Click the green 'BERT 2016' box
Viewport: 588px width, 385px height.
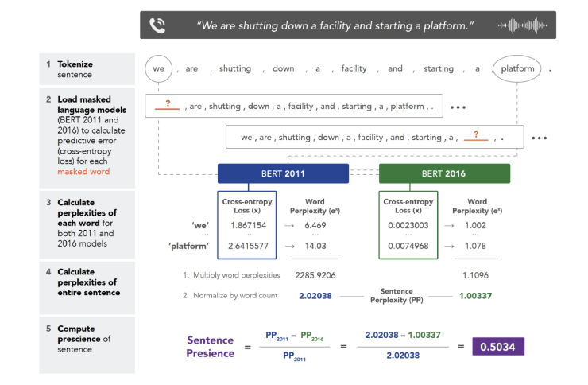click(x=444, y=173)
